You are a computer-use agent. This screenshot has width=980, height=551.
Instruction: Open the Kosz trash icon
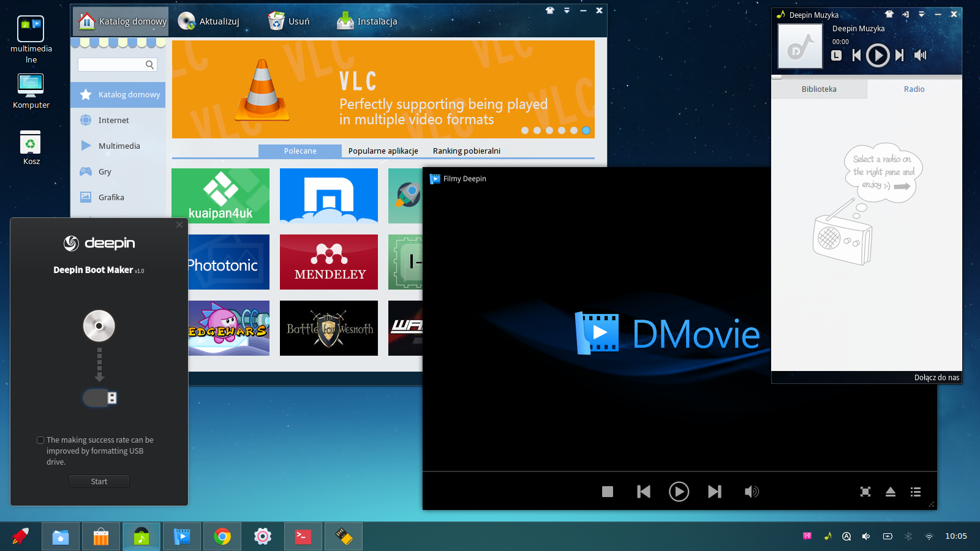click(x=31, y=148)
